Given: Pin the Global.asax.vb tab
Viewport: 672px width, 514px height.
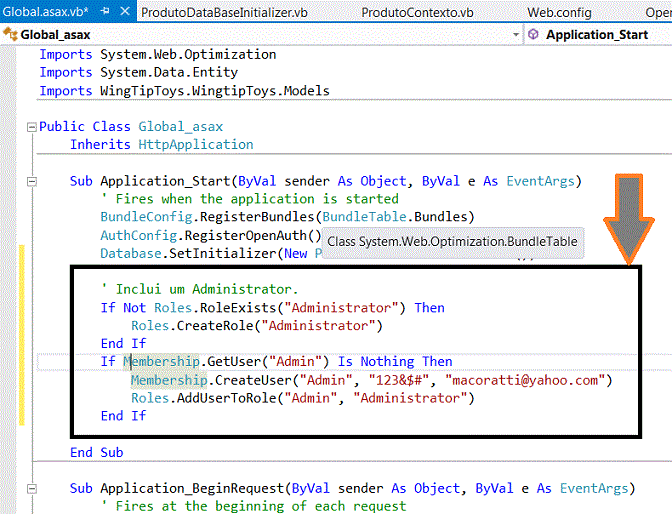Looking at the screenshot, I should [x=105, y=12].
